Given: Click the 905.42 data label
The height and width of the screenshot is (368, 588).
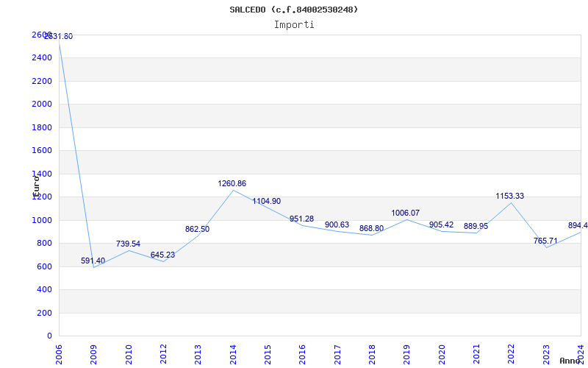Looking at the screenshot, I should coord(442,225).
